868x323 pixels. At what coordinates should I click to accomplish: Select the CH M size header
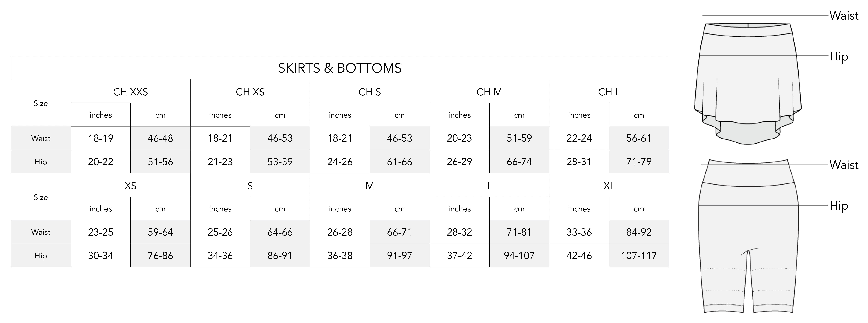click(489, 92)
